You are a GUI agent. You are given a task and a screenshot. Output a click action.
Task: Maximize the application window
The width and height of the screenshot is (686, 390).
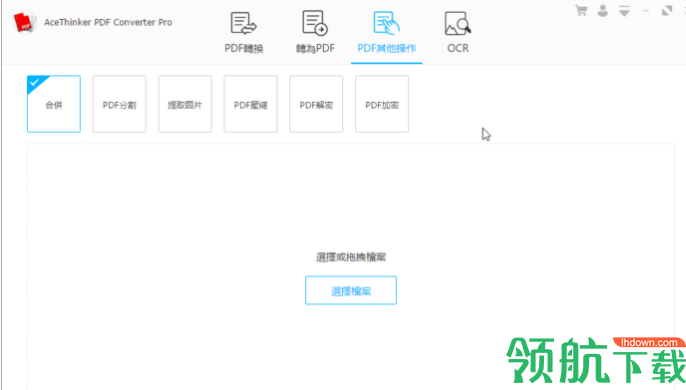coord(667,11)
